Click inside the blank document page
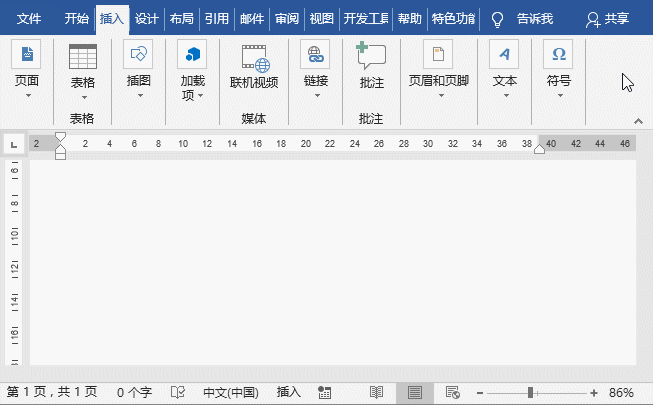This screenshot has height=405, width=653. pos(332,262)
